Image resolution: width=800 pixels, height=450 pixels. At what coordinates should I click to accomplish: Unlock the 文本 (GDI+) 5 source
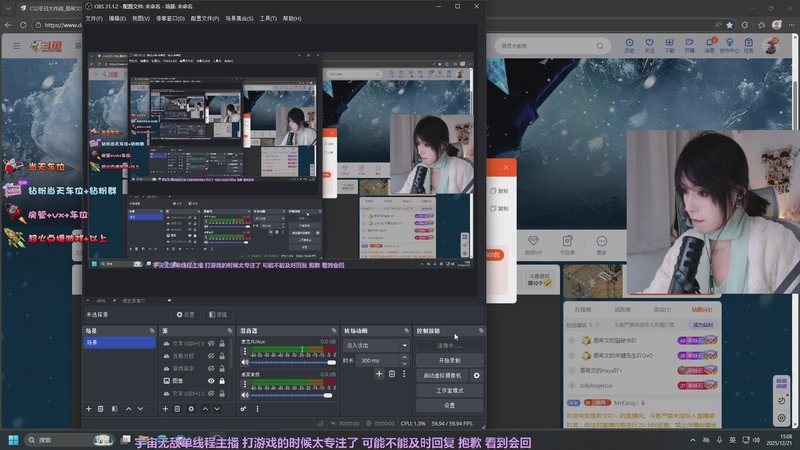222,343
